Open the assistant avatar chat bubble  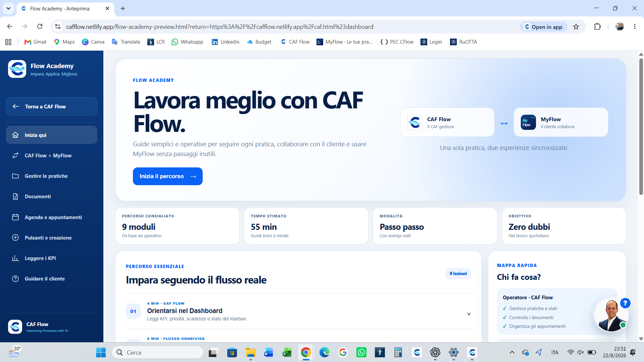click(611, 315)
